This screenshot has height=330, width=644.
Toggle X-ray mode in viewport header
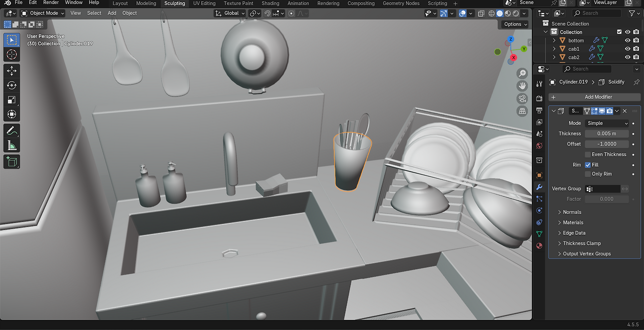pyautogui.click(x=481, y=13)
